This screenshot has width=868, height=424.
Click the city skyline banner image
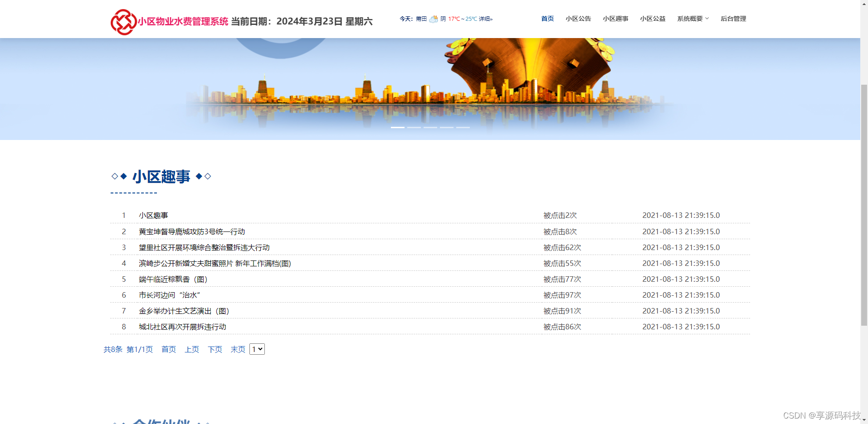pyautogui.click(x=430, y=89)
